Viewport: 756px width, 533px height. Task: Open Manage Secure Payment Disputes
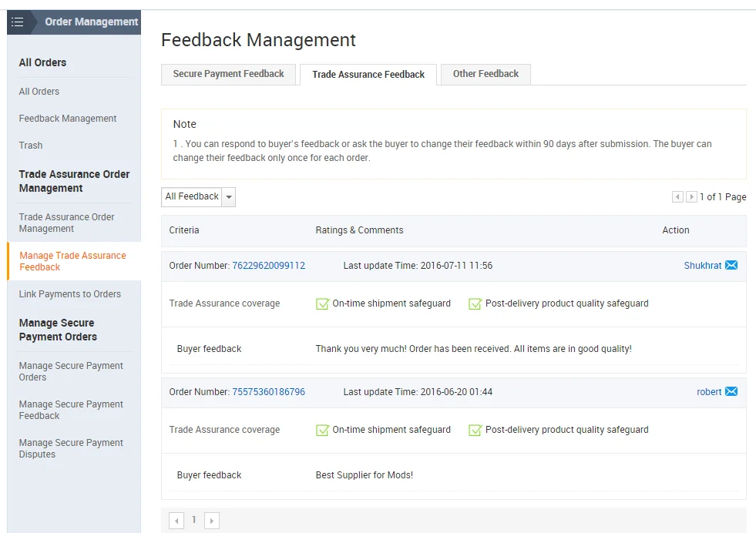tap(71, 448)
